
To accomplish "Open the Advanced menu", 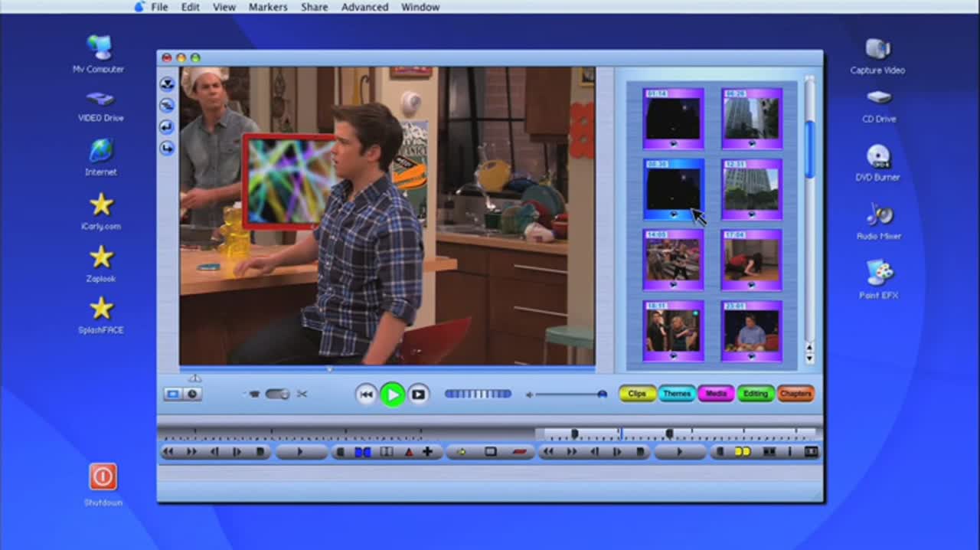I will click(x=364, y=7).
